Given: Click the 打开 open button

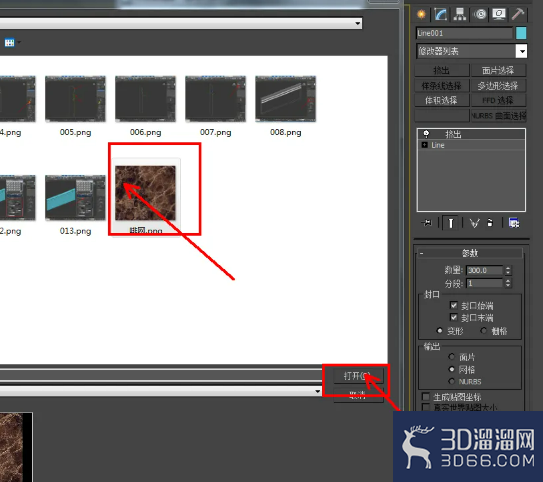Looking at the screenshot, I should coord(358,376).
